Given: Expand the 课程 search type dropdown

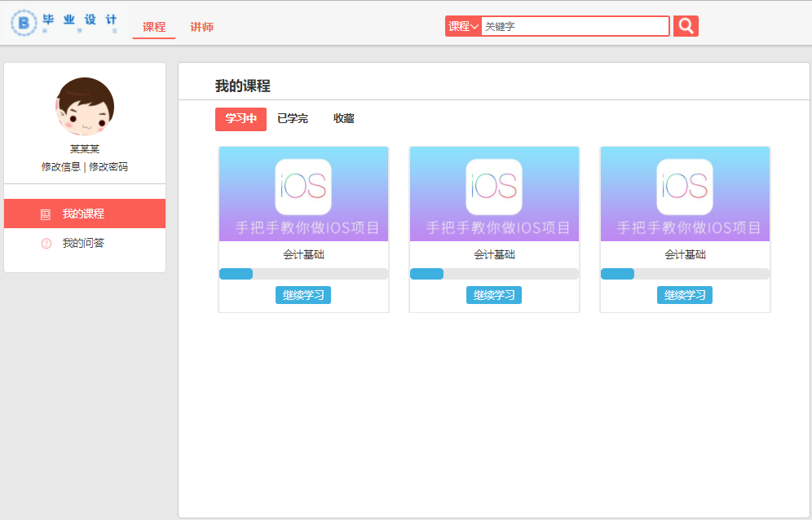Looking at the screenshot, I should [463, 26].
